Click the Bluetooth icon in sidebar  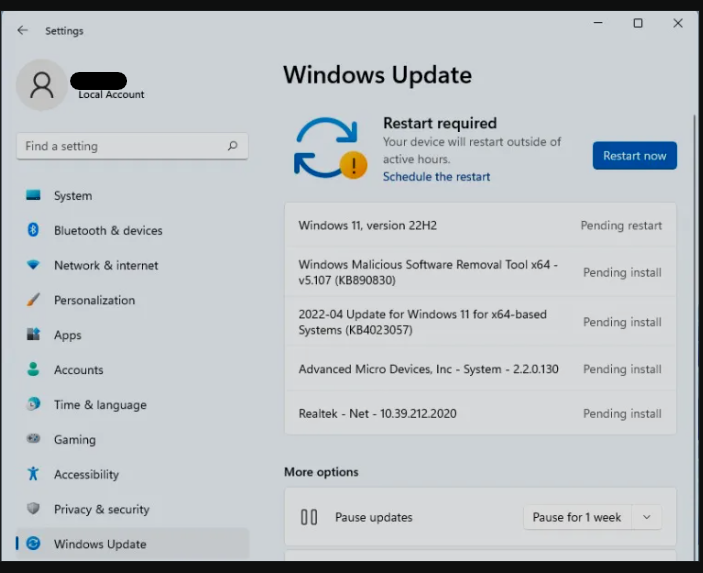pyautogui.click(x=33, y=230)
